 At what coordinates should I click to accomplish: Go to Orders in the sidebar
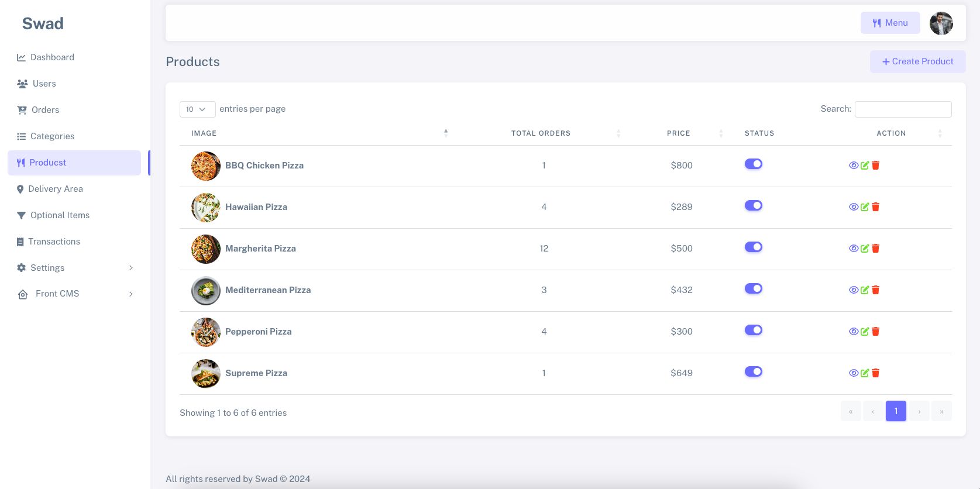pyautogui.click(x=45, y=110)
